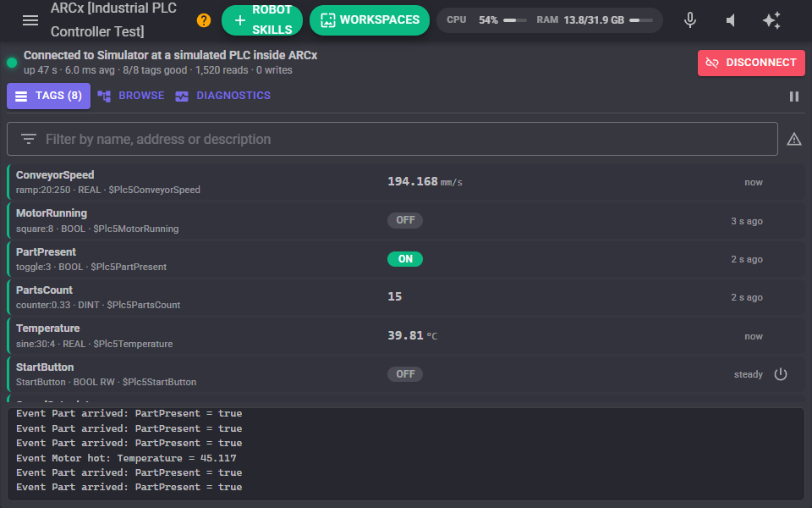
Task: Disconnect from the simulated PLC
Action: [751, 63]
